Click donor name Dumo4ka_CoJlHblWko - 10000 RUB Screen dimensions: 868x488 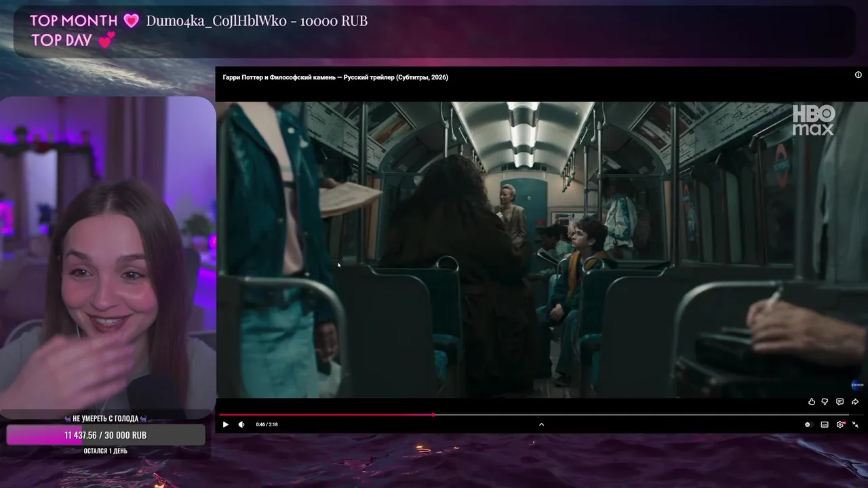pos(257,21)
